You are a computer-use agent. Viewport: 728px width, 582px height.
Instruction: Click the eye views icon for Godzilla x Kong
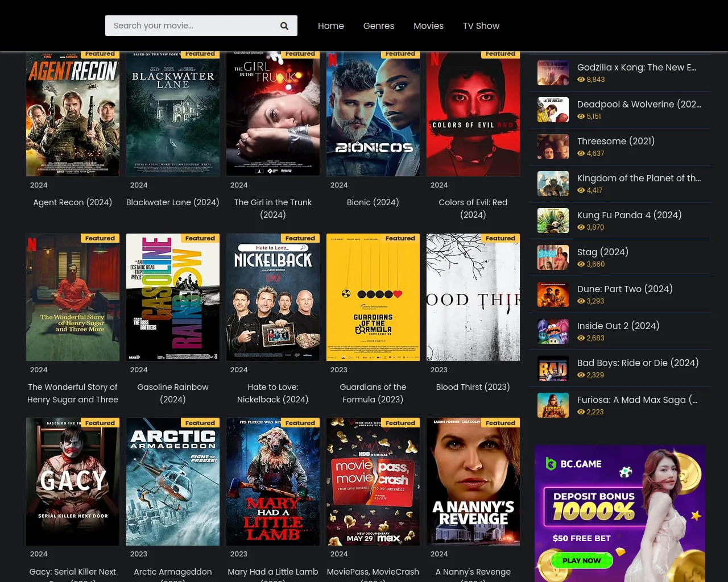pyautogui.click(x=581, y=80)
